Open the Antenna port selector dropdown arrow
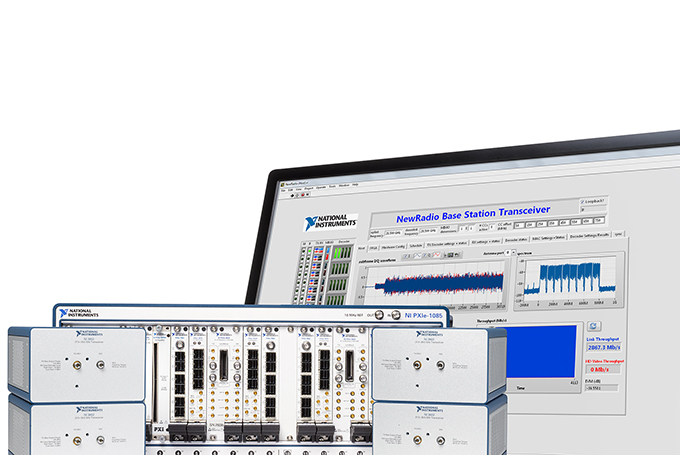 point(513,252)
